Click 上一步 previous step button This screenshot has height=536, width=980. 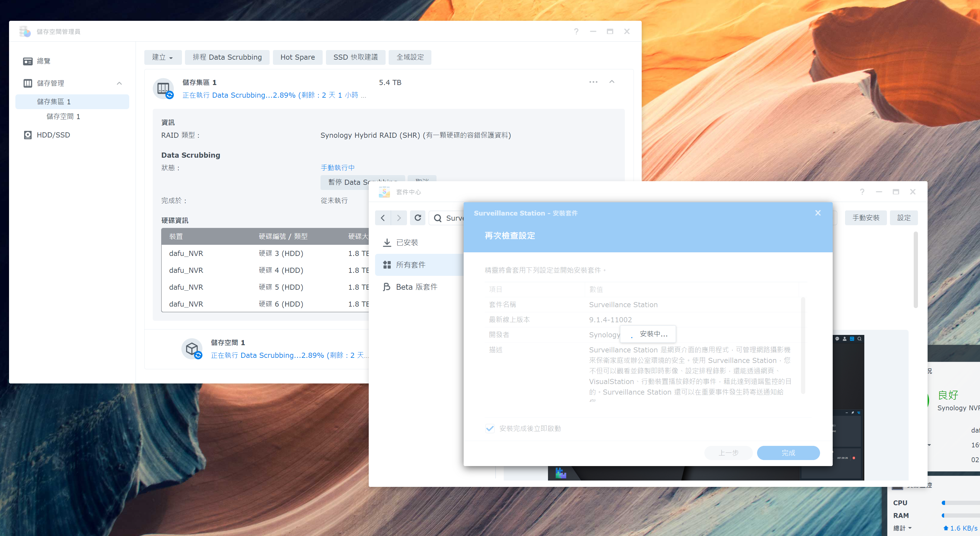point(728,453)
